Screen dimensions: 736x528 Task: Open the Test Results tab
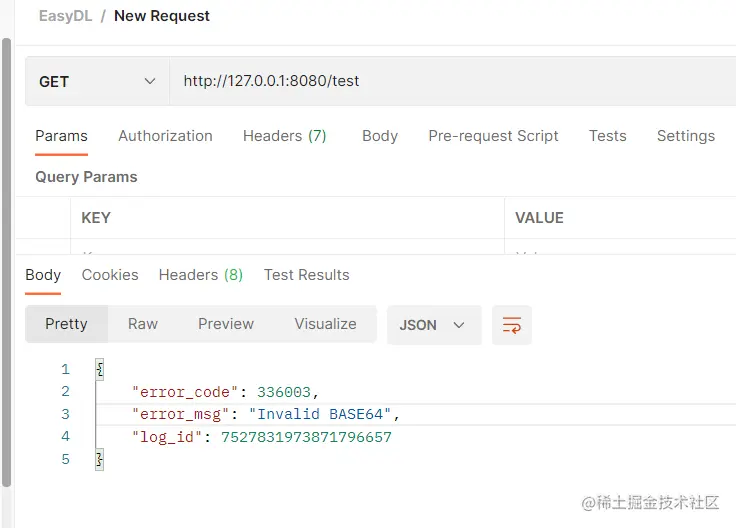pos(306,275)
